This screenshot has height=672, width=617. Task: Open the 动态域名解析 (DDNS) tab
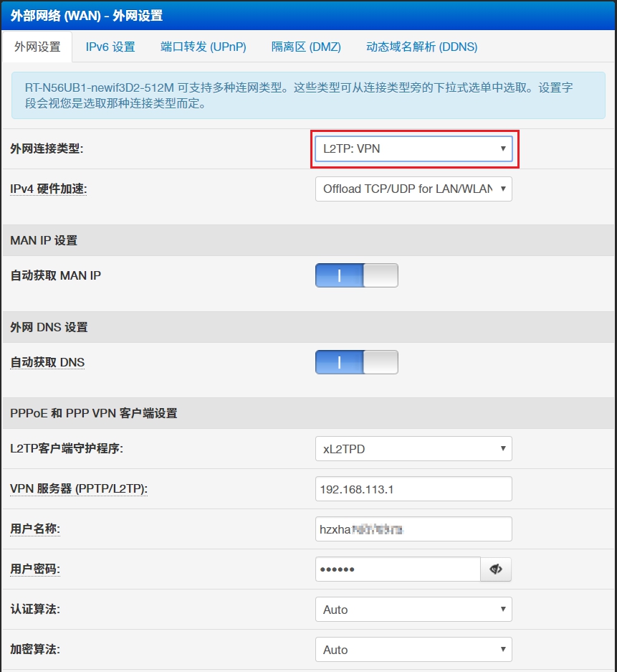pos(416,47)
